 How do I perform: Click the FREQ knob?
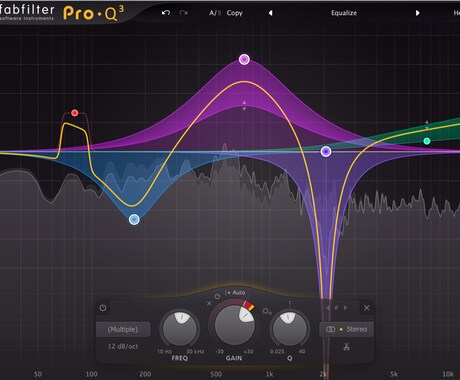point(180,328)
